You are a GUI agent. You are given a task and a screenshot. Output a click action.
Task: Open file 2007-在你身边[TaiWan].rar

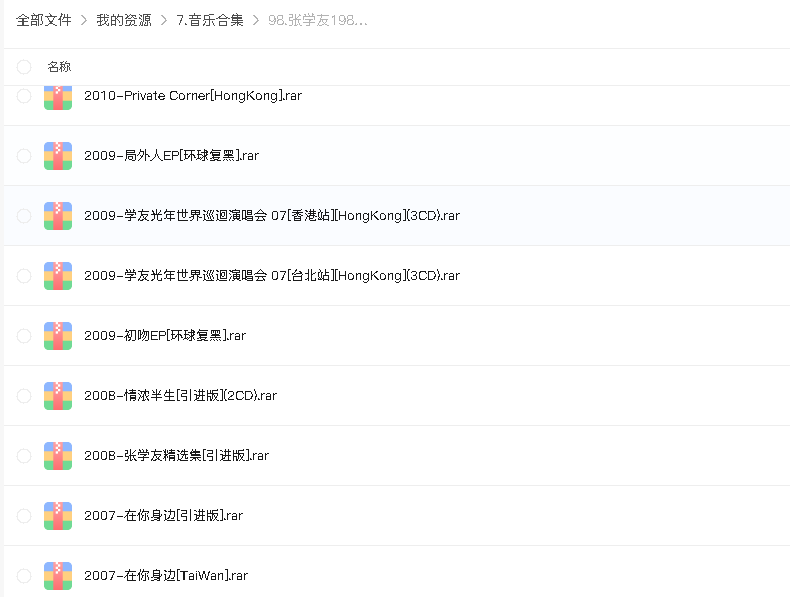pos(166,575)
